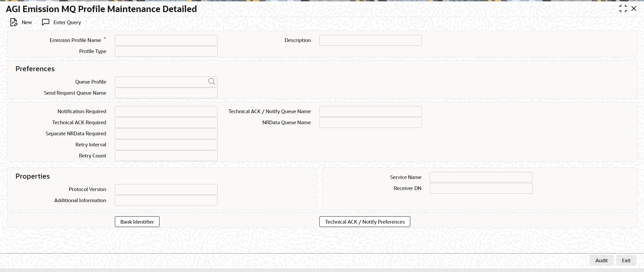Select the Notification Required field
The image size is (644, 272).
166,111
